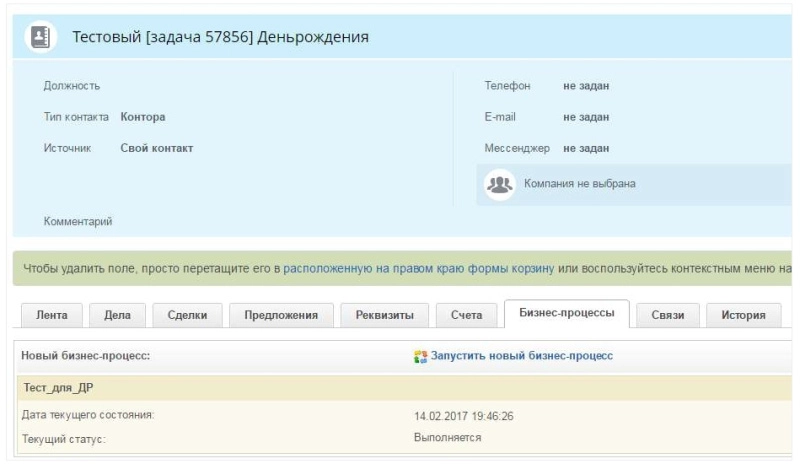Select the Бизнес-процессы tab

(566, 314)
